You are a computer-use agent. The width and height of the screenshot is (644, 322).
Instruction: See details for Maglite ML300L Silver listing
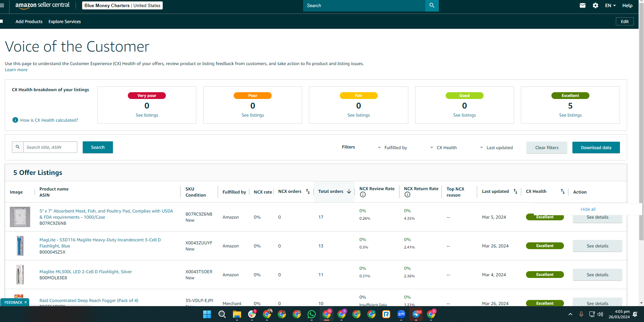click(x=598, y=275)
